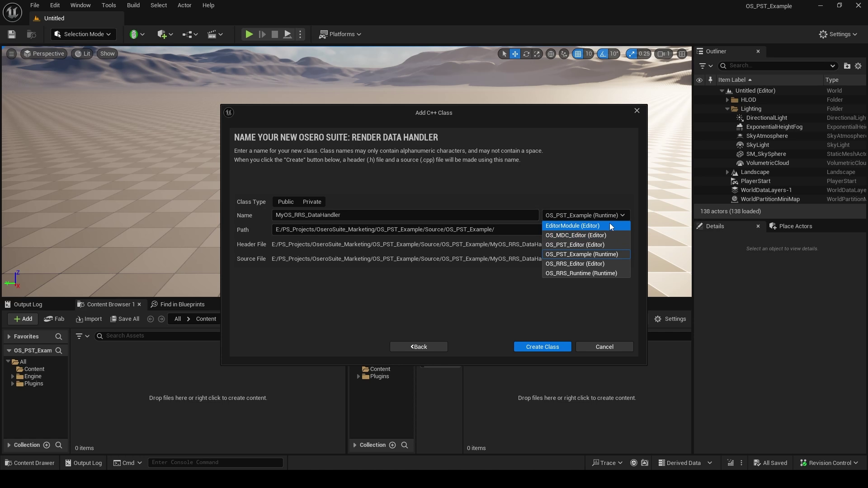
Task: Toggle grid snapping icon in viewport
Action: 578,54
